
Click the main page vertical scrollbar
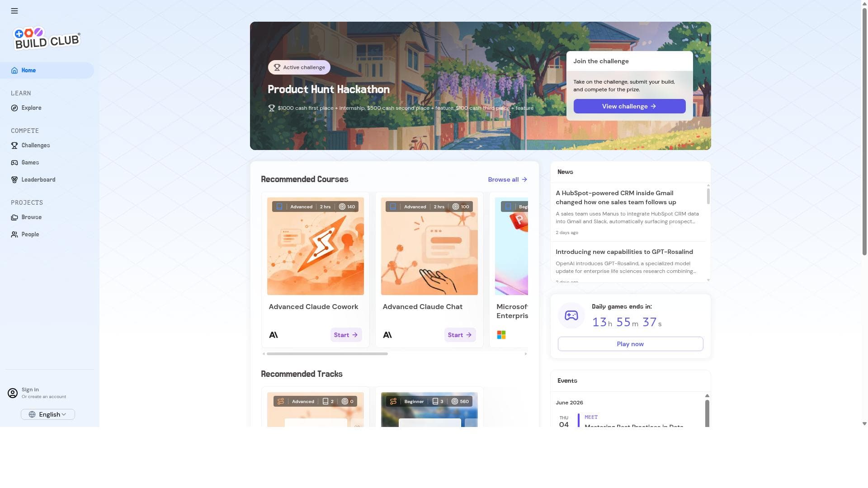click(864, 131)
